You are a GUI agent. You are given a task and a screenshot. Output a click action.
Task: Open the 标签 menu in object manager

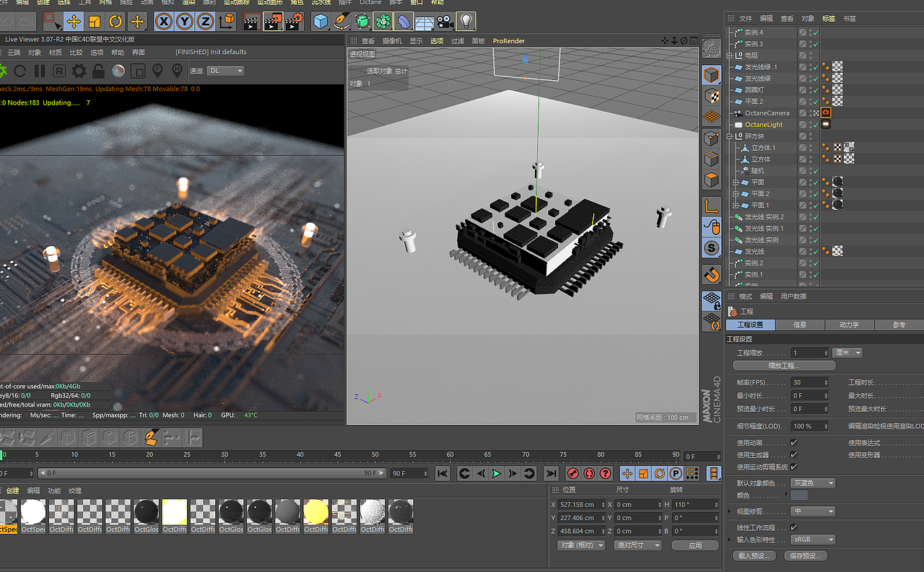point(829,18)
